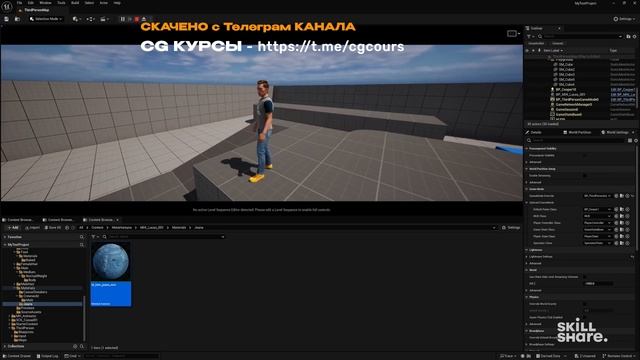This screenshot has height=360, width=640.
Task: Select GameSession0 actor in the Outliner
Action: (x=567, y=109)
